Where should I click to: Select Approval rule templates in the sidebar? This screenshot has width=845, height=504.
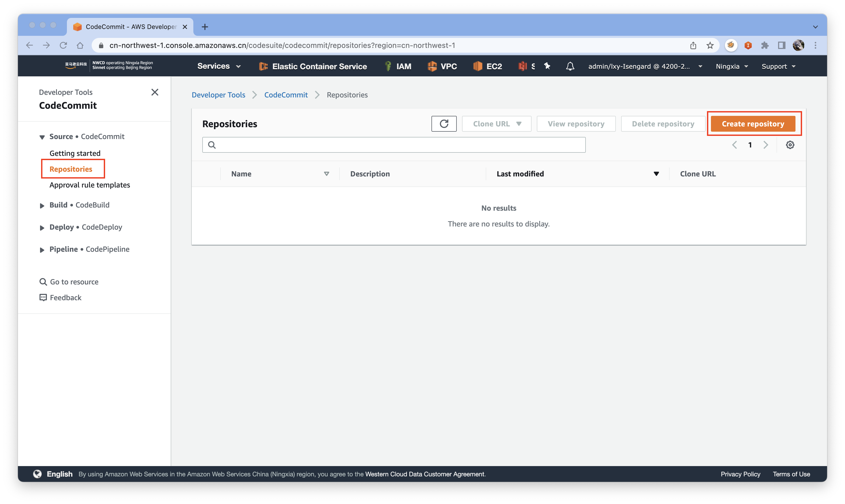(x=90, y=185)
